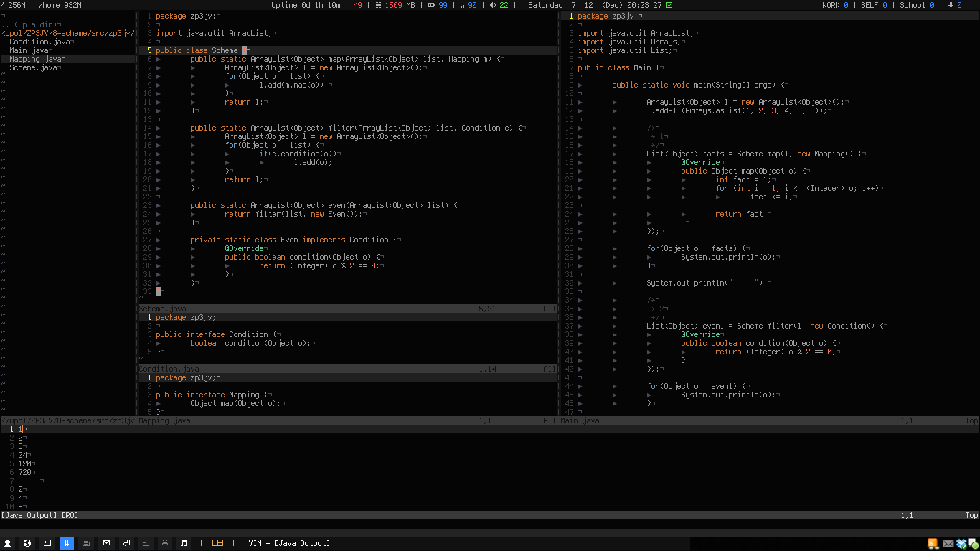980x551 pixels.
Task: Focus the Condition.java status line
Action: tap(347, 369)
